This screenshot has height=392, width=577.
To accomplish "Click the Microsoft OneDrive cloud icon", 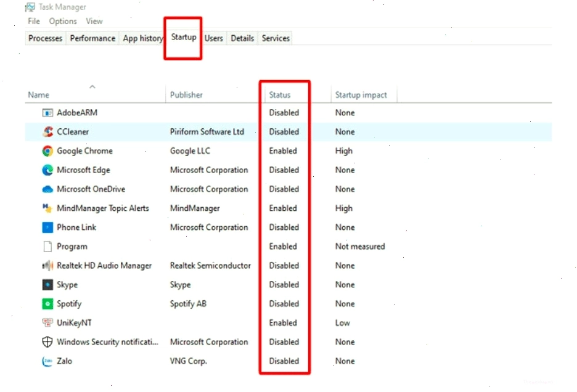I will 47,190.
